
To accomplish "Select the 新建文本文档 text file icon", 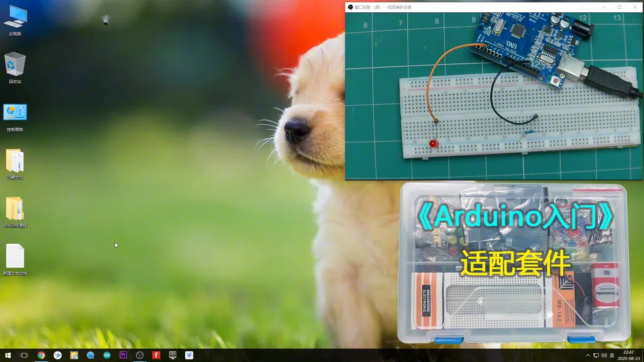I will point(15,260).
